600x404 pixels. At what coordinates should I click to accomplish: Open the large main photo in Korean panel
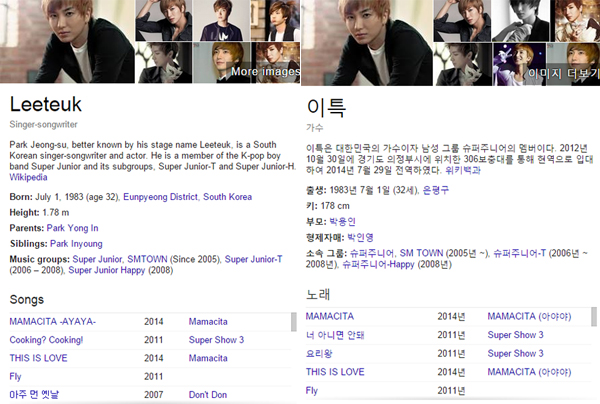pyautogui.click(x=366, y=40)
